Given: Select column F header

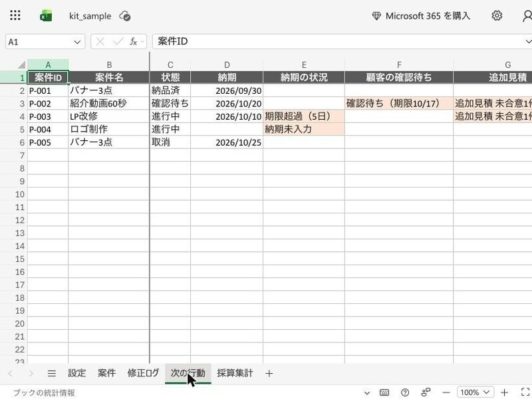Looking at the screenshot, I should click(x=399, y=65).
